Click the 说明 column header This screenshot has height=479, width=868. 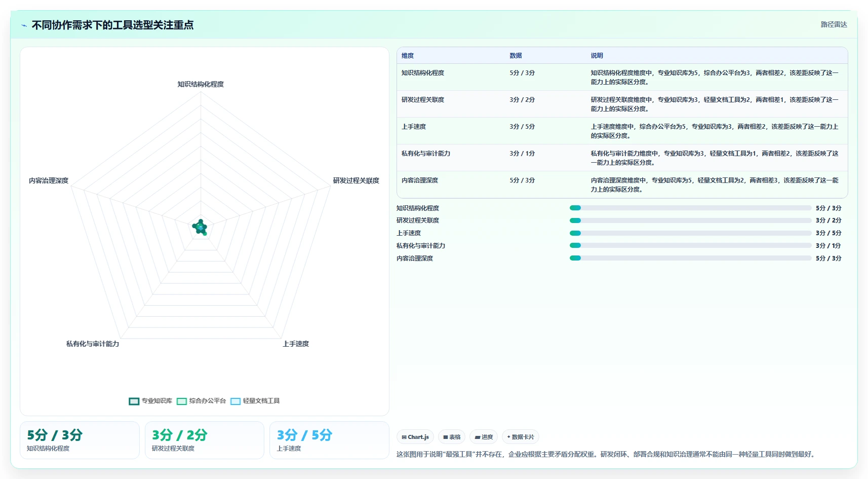[x=597, y=56]
